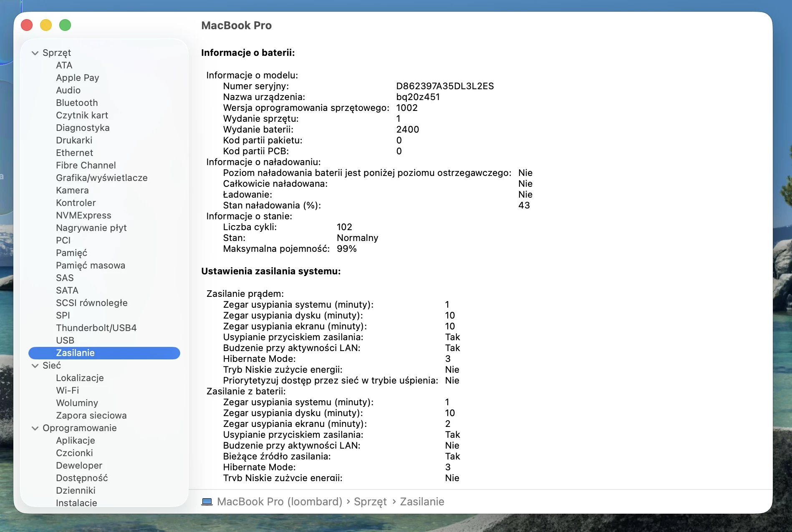This screenshot has height=532, width=792.
Task: Select Bluetooth in the sidebar
Action: point(77,103)
